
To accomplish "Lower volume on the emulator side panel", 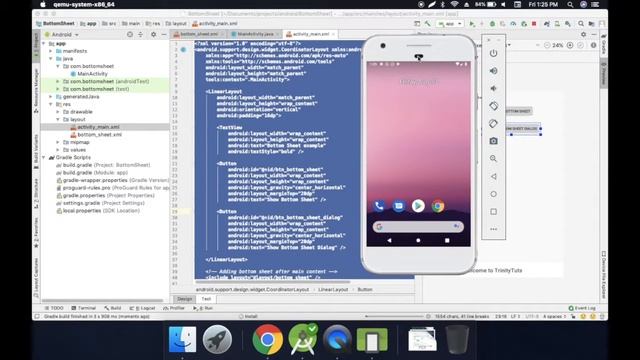I will [x=493, y=88].
